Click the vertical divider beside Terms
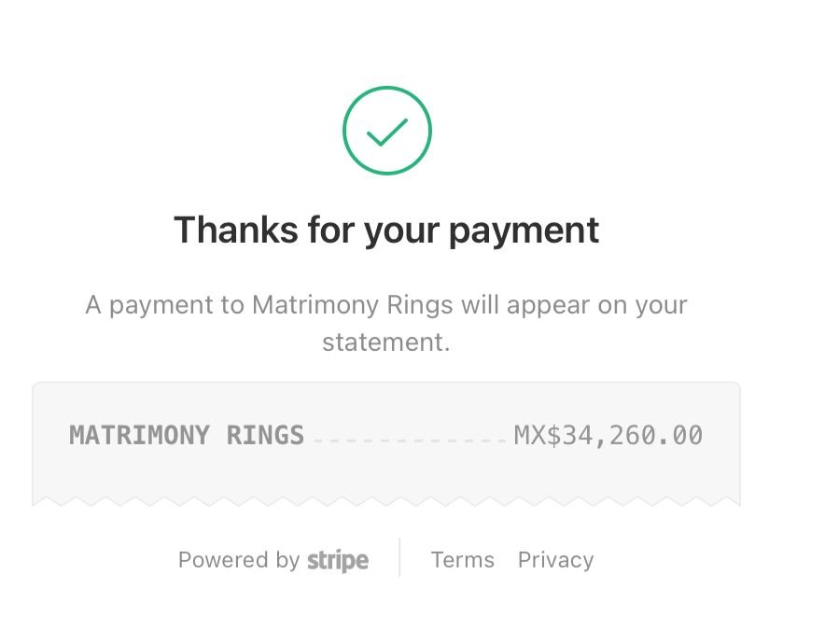The height and width of the screenshot is (644, 825). [399, 558]
